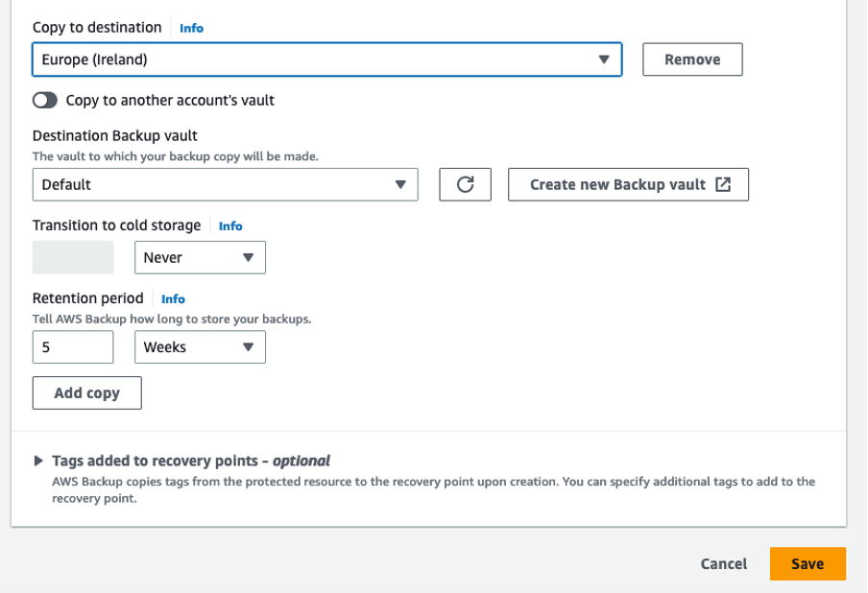The height and width of the screenshot is (593, 868).
Task: Click the arrow on the Default vault dropdown
Action: tap(400, 185)
